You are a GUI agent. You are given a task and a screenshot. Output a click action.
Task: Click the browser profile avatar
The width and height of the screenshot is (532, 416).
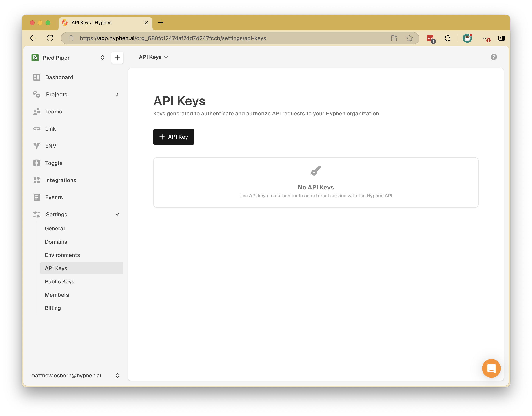pyautogui.click(x=467, y=38)
